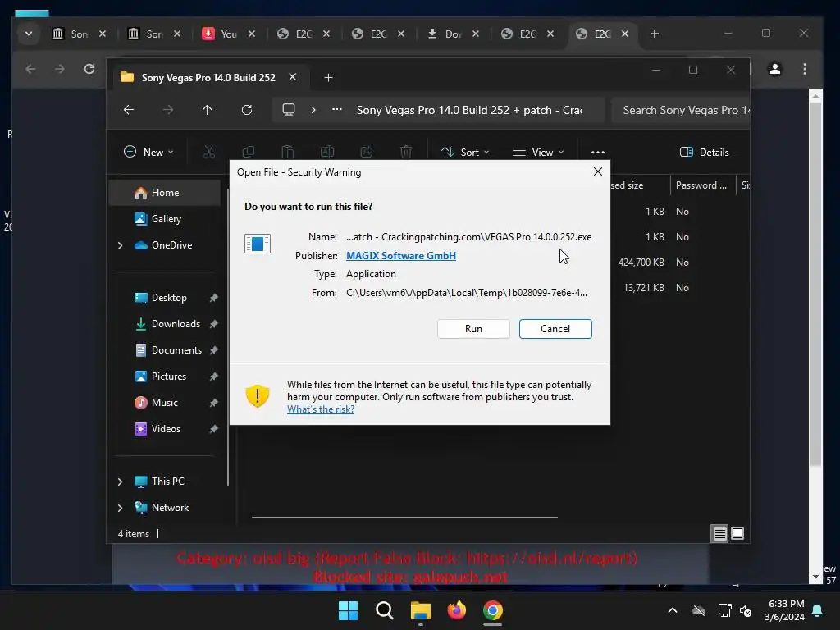The image size is (840, 630).
Task: Open taskbar Search
Action: click(384, 610)
